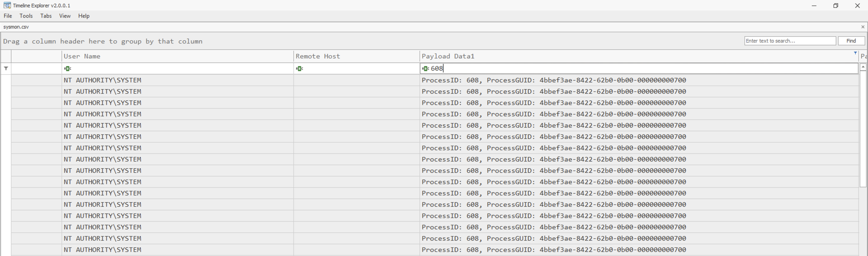Click the funnel icon in the filter row

pyautogui.click(x=6, y=69)
